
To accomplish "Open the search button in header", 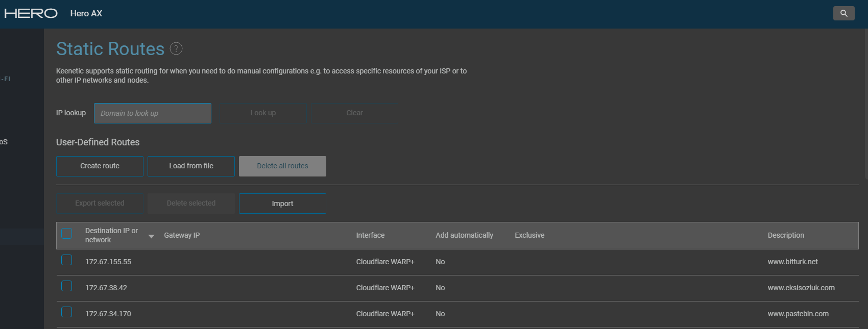I will [843, 13].
